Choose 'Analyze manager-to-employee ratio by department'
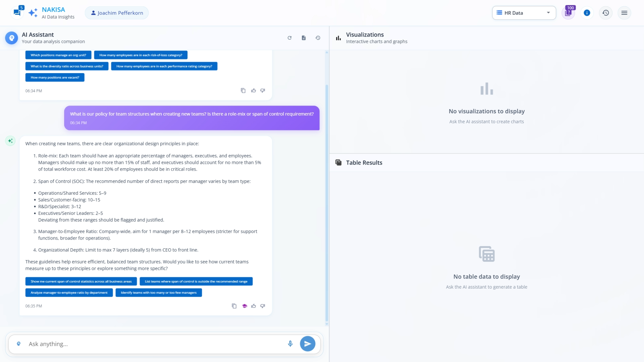Image resolution: width=644 pixels, height=362 pixels. (x=69, y=293)
